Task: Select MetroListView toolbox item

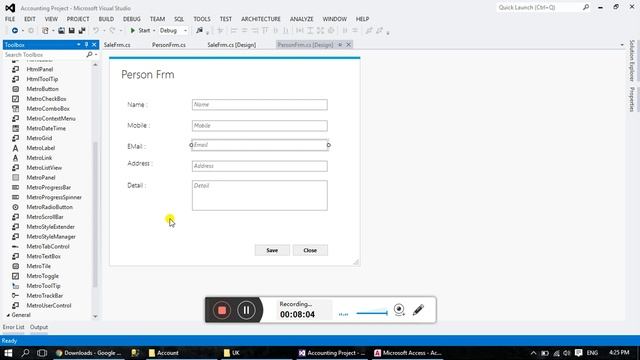Action: [x=44, y=168]
